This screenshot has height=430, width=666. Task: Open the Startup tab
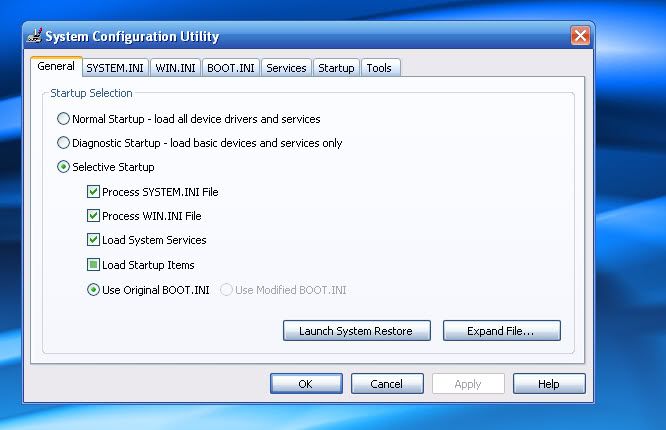tap(336, 68)
